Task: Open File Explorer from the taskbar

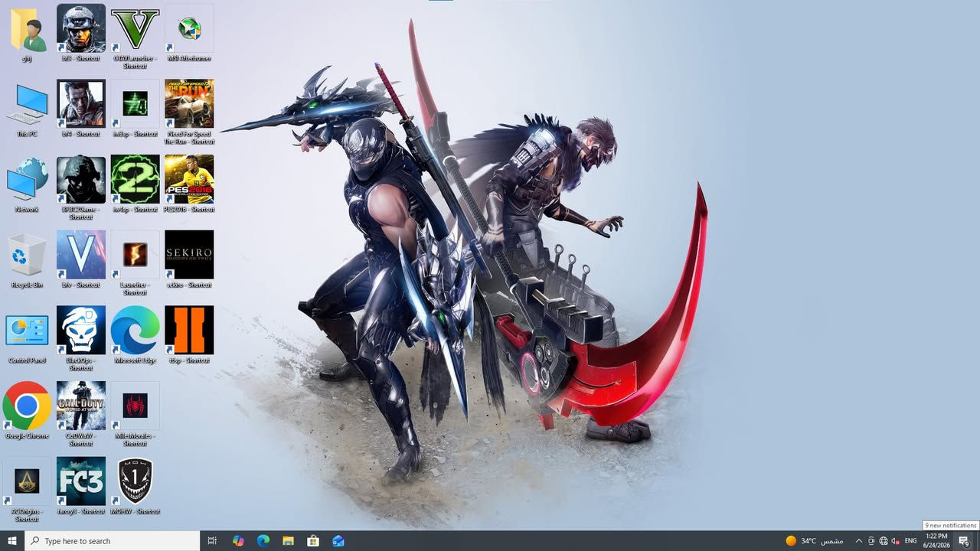Action: pyautogui.click(x=288, y=541)
